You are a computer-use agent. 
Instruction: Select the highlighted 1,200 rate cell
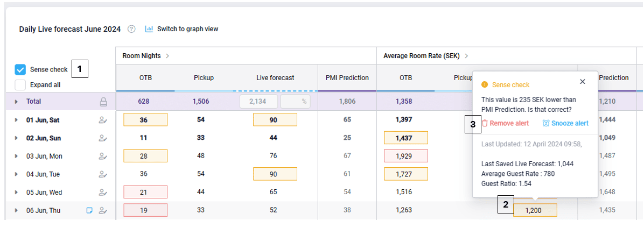click(535, 210)
